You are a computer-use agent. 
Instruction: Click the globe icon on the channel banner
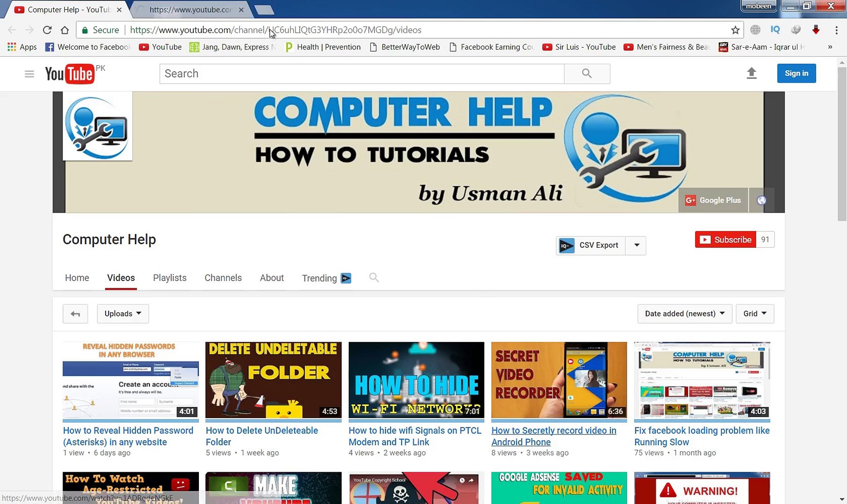click(762, 200)
